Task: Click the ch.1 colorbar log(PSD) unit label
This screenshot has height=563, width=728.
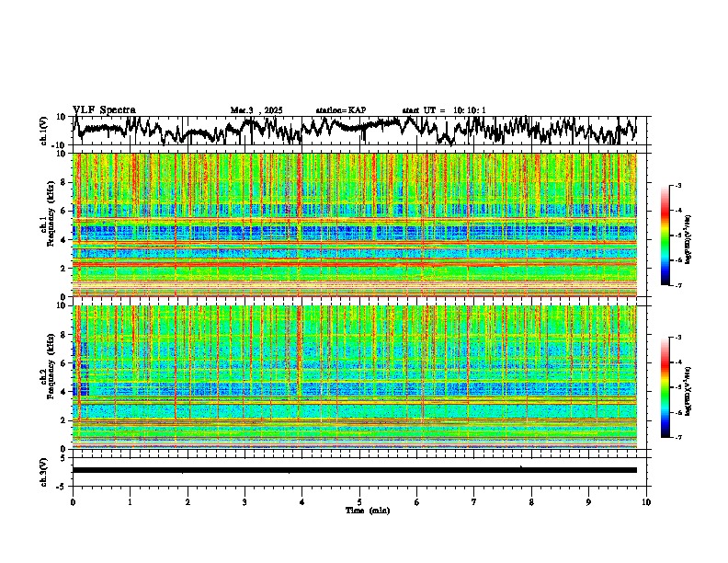Action: pos(688,239)
